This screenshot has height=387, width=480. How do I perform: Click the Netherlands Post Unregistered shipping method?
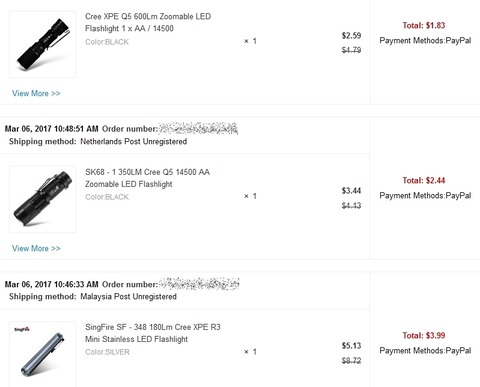(133, 141)
